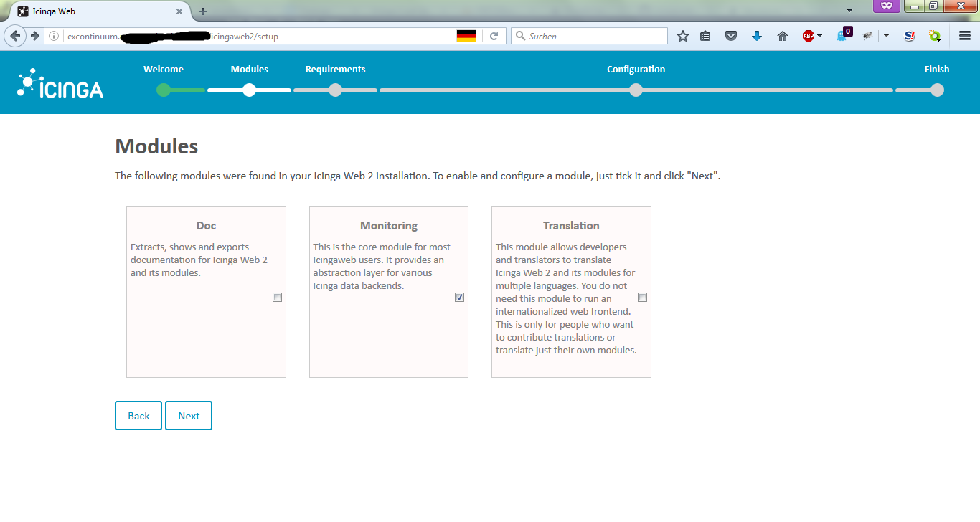Go to Welcome wizard step
This screenshot has width=980, height=522.
(x=164, y=70)
